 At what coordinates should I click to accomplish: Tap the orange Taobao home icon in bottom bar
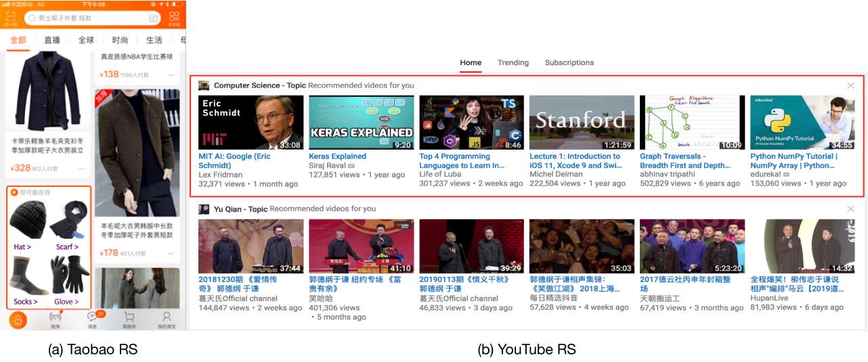tap(18, 319)
